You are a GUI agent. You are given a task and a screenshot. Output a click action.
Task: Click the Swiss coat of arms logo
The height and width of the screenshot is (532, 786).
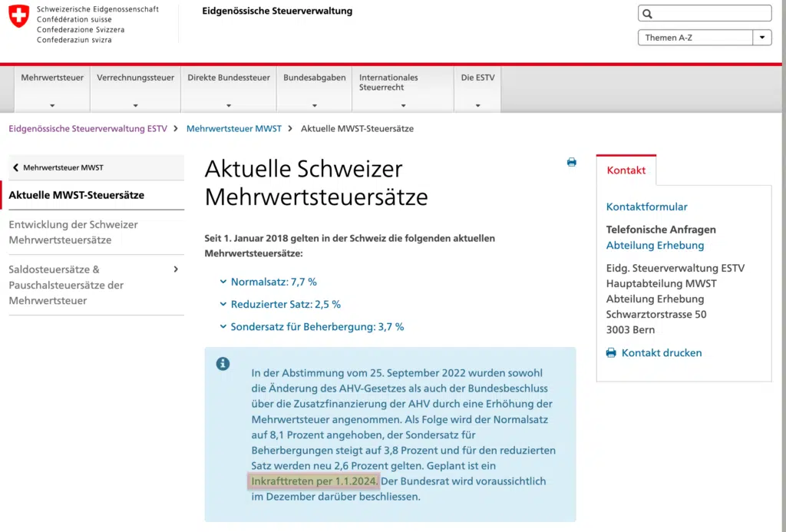click(x=19, y=15)
